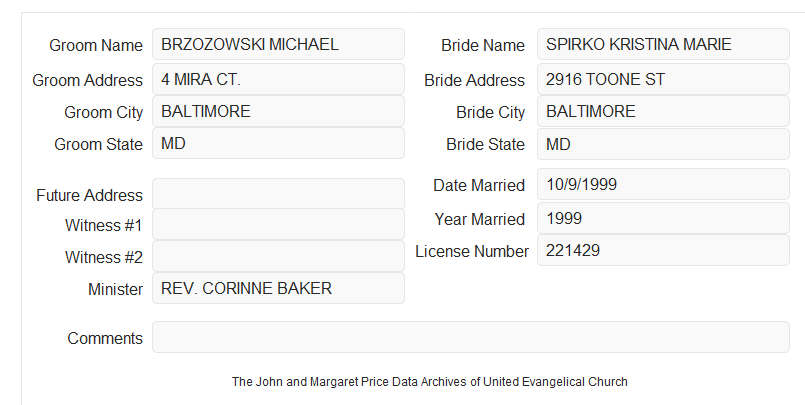Click the Price Data Archives footer text
The height and width of the screenshot is (405, 805).
coord(430,382)
